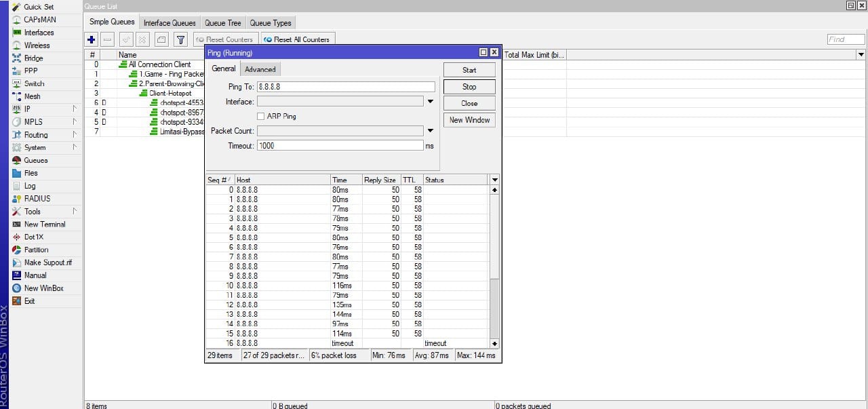Screen dimensions: 868x409
Task: Select the sequence 16 timeout row
Action: (347, 343)
